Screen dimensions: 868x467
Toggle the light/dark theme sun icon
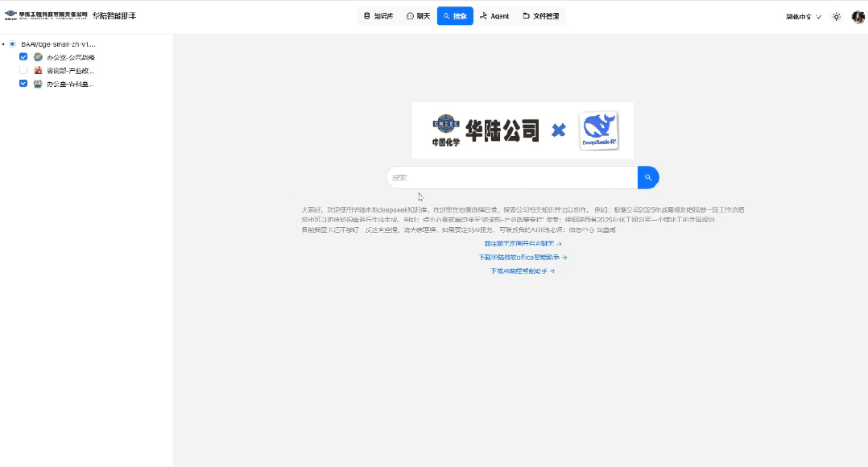[837, 17]
